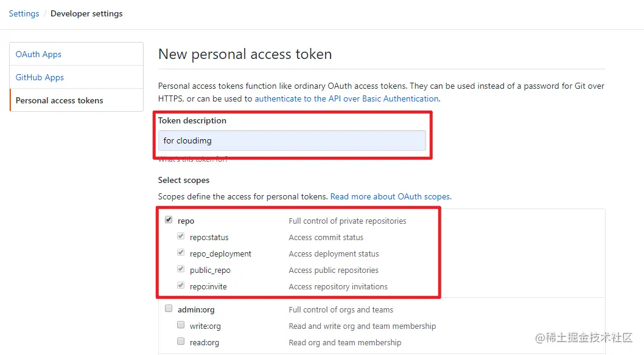Toggle the repo_deployment checkbox
Screen dimensions: 644x355
181,253
